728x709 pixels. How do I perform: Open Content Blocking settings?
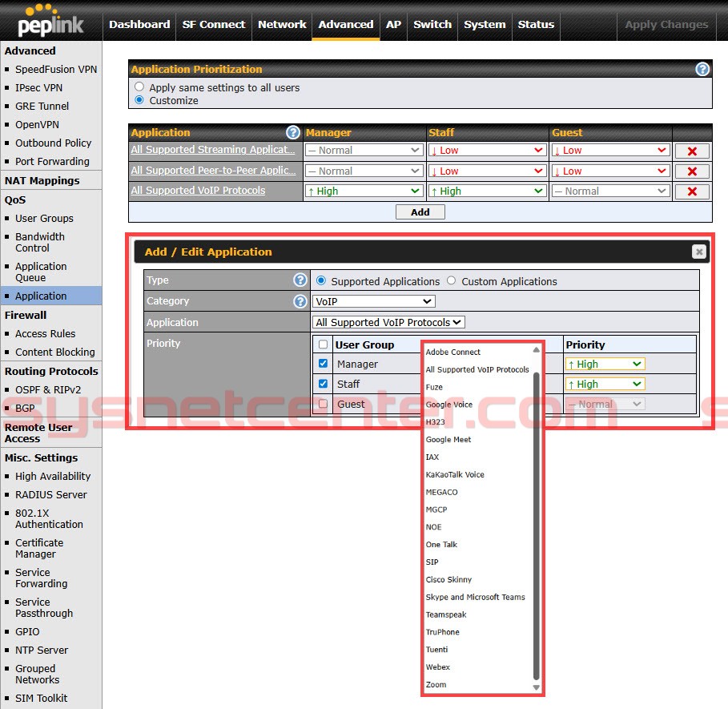(54, 352)
